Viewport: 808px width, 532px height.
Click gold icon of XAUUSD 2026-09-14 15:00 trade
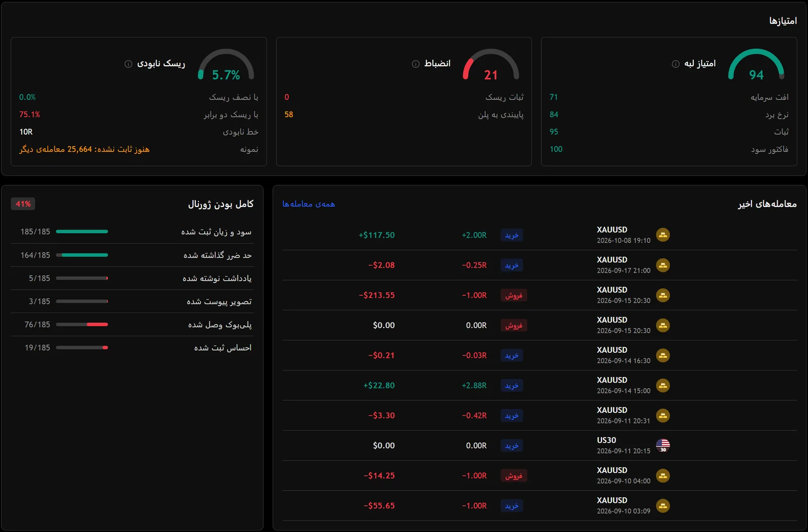pos(663,385)
